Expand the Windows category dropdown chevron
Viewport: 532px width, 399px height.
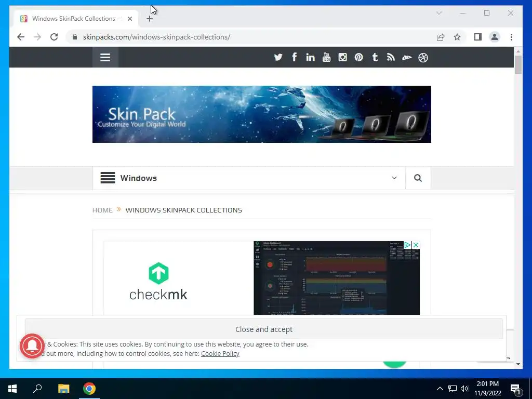coord(394,178)
